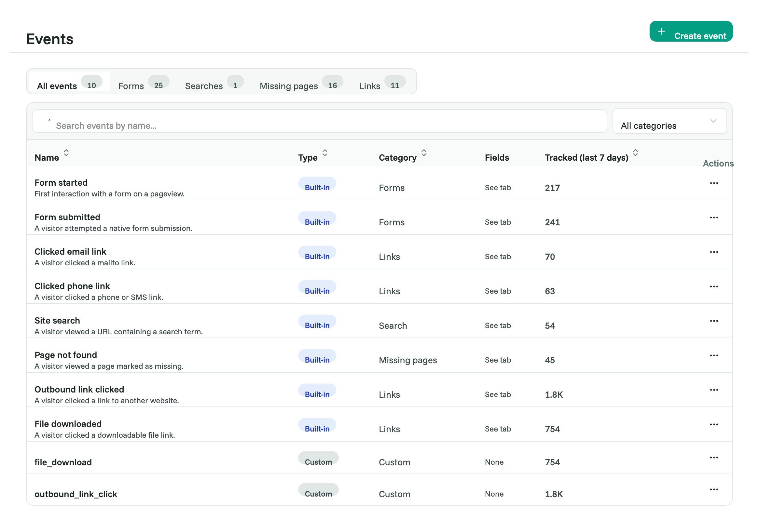Click the 217 tracked count value

[552, 188]
